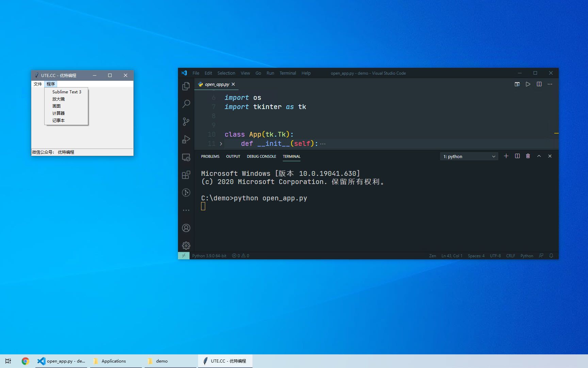Open changes preview icon in editor toolbar
Image resolution: width=588 pixels, height=368 pixels.
(517, 84)
